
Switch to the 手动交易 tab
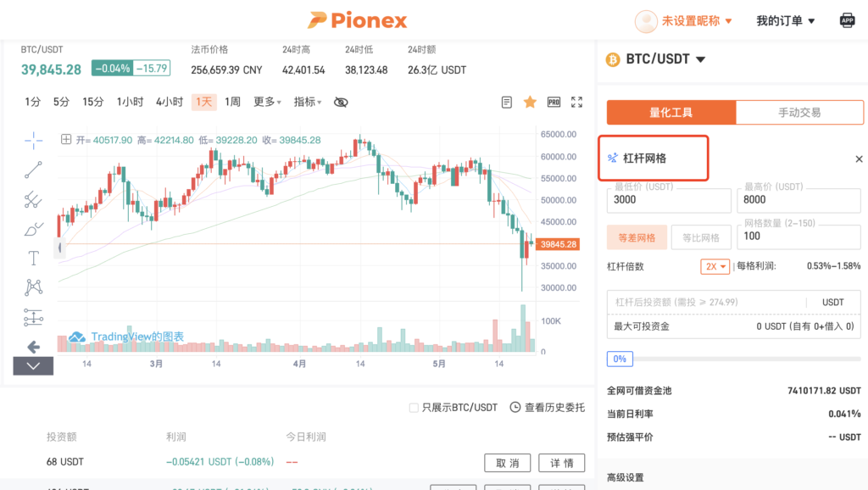[799, 113]
